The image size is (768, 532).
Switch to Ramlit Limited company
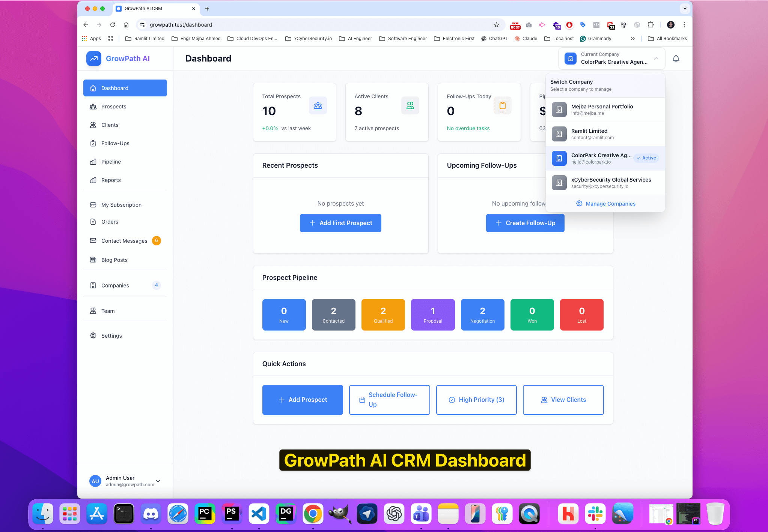597,134
